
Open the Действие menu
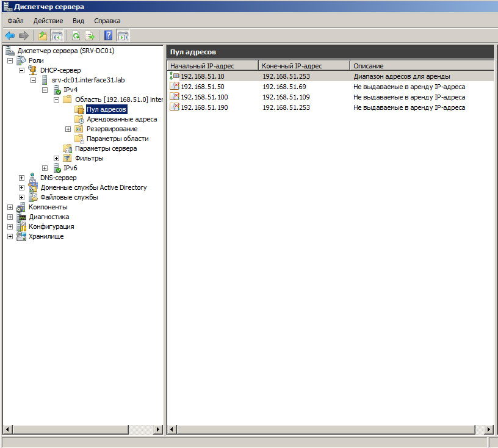coord(48,21)
